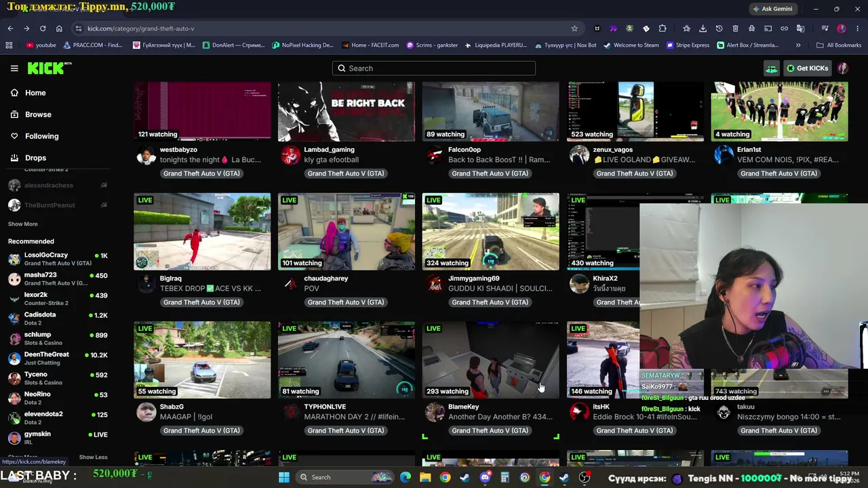Reload the current page
The width and height of the screenshot is (868, 488).
click(x=43, y=28)
